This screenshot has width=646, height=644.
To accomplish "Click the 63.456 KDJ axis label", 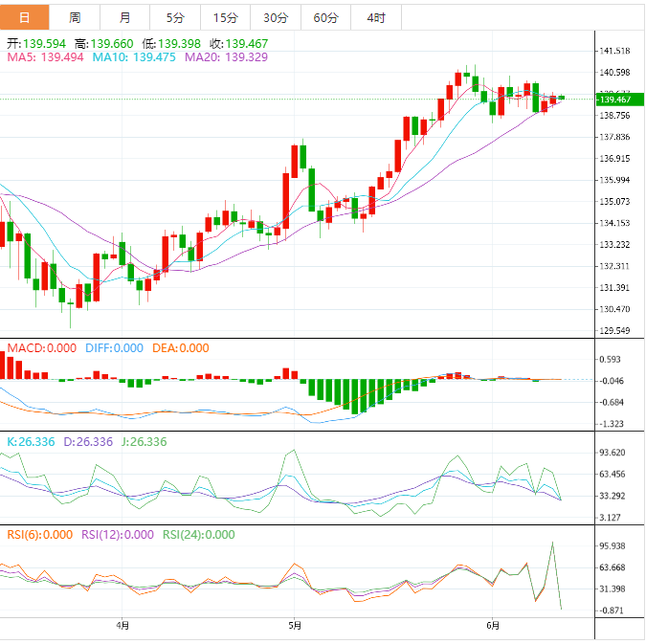I will tap(613, 474).
